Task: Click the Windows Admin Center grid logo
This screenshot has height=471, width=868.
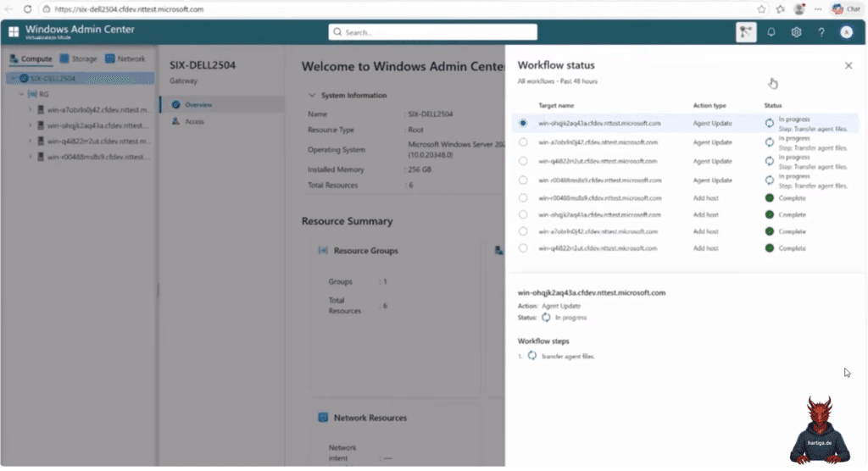Action: point(14,32)
